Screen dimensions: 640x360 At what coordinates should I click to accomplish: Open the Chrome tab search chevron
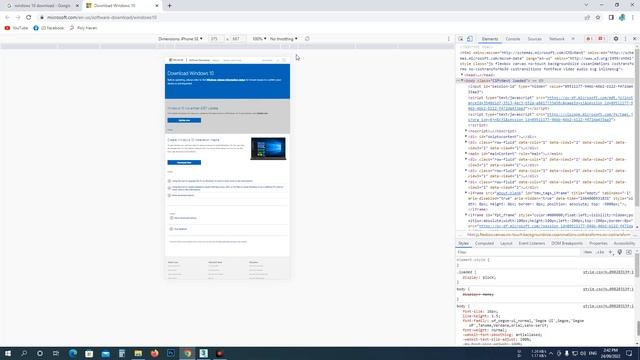tap(586, 5)
